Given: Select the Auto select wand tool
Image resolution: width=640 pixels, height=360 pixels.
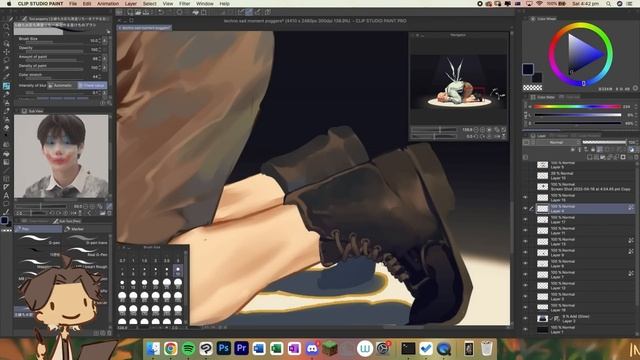Looking at the screenshot, I should 6,69.
